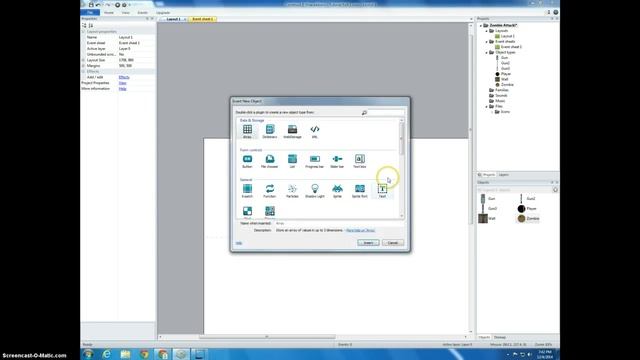This screenshot has height=360, width=640.
Task: Open File Explorer from the taskbar
Action: (125, 354)
